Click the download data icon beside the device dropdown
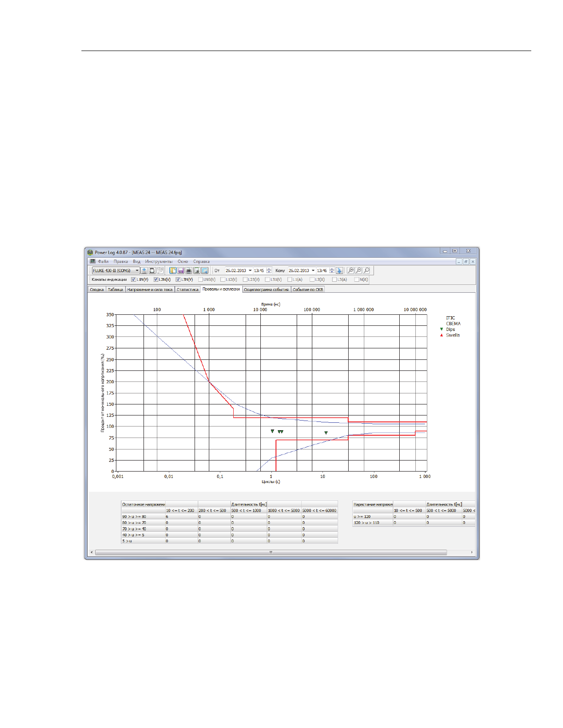This screenshot has height=728, width=563. 144,271
